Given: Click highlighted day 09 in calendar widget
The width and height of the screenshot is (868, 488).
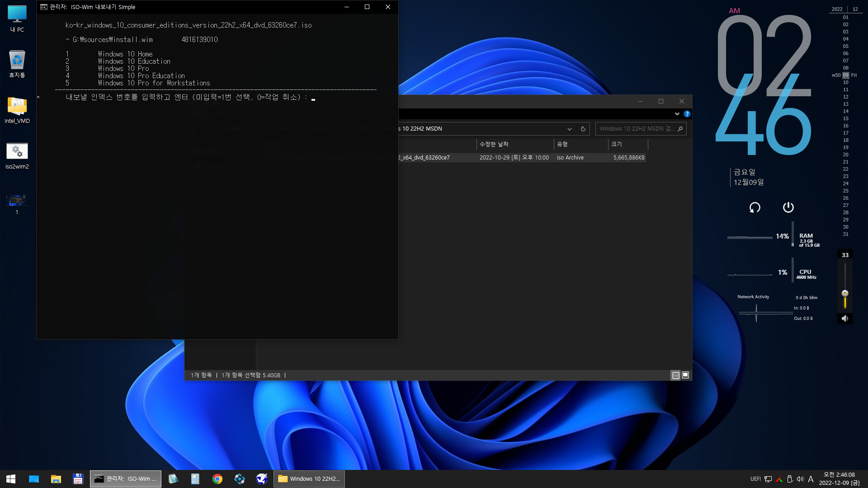Looking at the screenshot, I should [845, 75].
